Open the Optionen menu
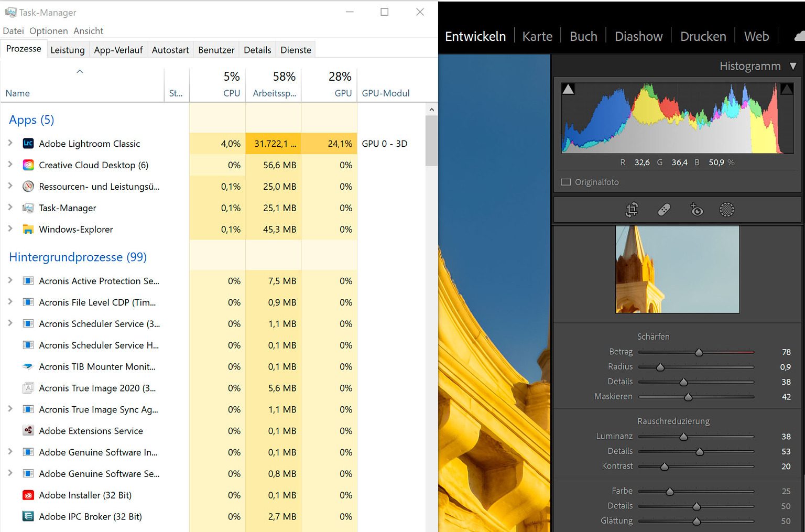Viewport: 805px width, 532px height. [48, 31]
